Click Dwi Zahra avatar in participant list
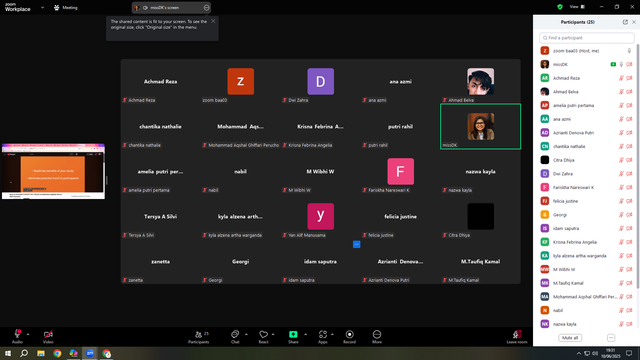This screenshot has height=360, width=640. tap(544, 173)
